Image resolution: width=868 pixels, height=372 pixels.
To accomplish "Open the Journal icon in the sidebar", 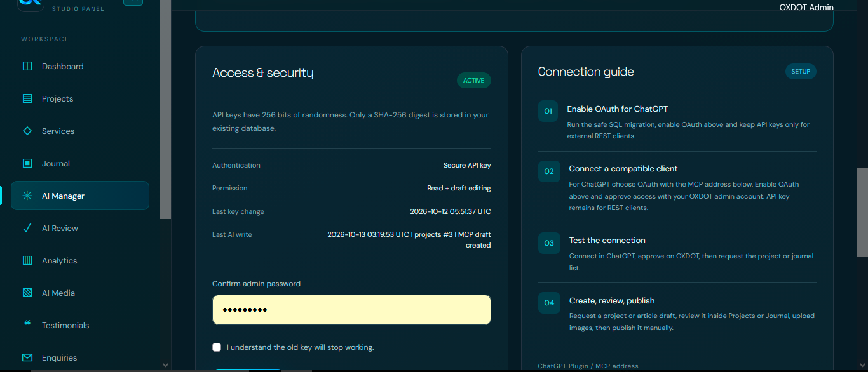I will pyautogui.click(x=27, y=163).
